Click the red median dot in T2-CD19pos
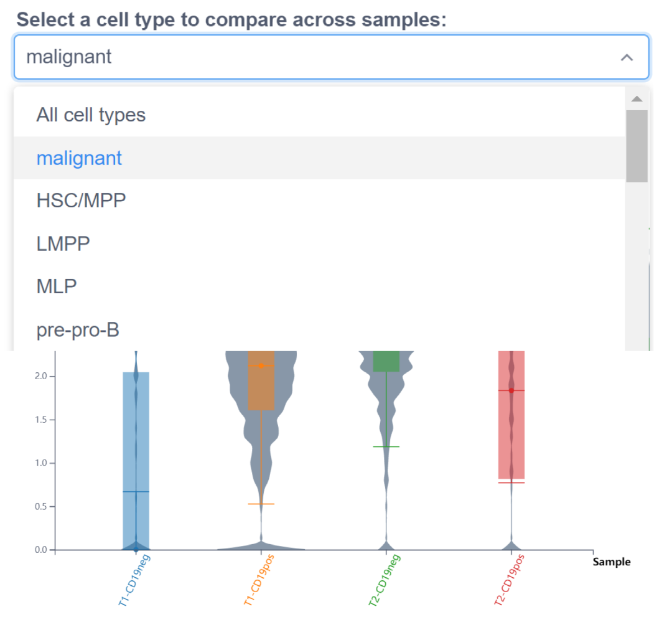This screenshot has width=672, height=622. tap(511, 390)
